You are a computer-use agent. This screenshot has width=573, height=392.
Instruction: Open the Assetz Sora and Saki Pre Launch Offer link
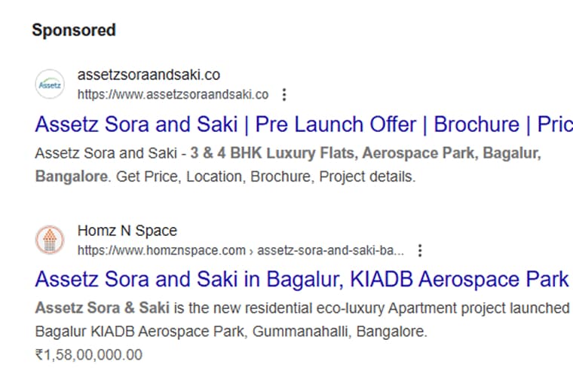point(304,124)
